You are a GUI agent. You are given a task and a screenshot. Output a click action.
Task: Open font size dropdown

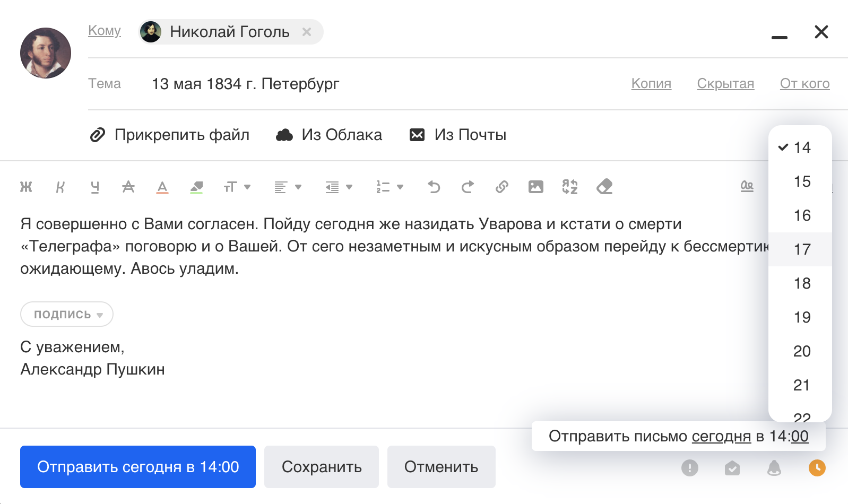(x=237, y=187)
